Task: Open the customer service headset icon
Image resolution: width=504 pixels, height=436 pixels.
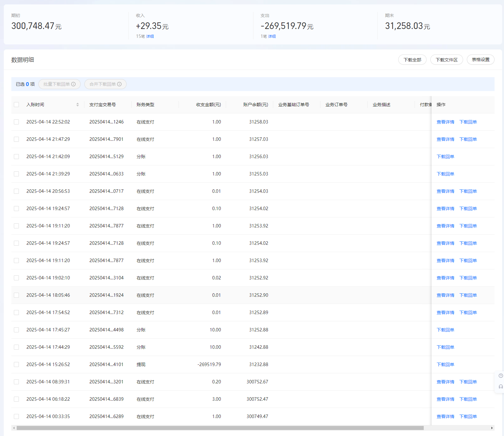Action: click(501, 387)
